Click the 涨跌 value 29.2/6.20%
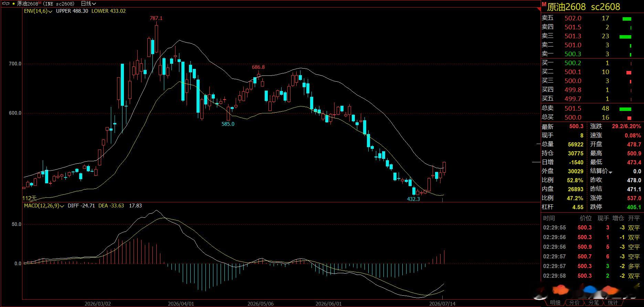 pos(626,126)
